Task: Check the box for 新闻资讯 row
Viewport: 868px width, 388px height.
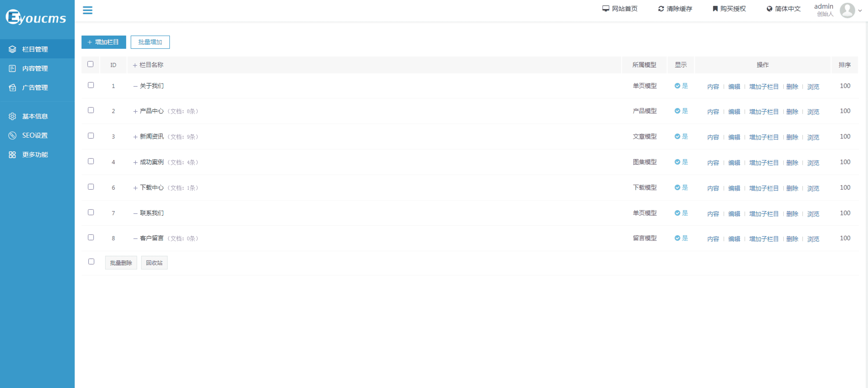Action: coord(91,136)
